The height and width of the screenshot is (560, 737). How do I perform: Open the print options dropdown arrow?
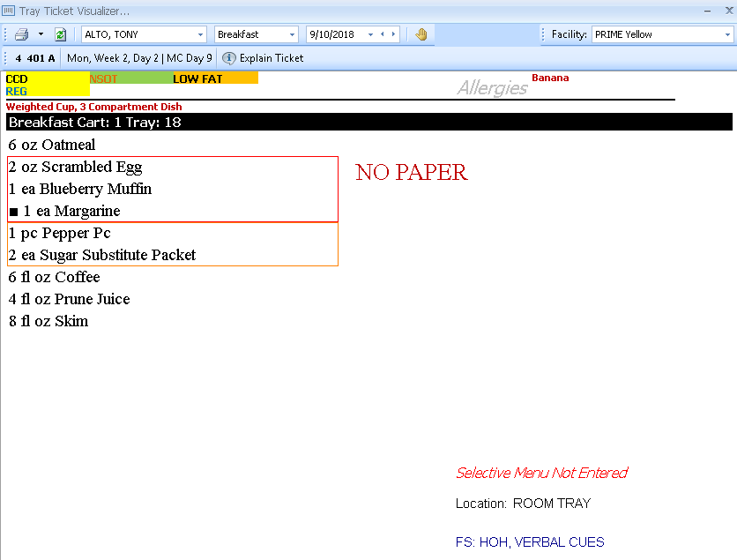(x=40, y=34)
